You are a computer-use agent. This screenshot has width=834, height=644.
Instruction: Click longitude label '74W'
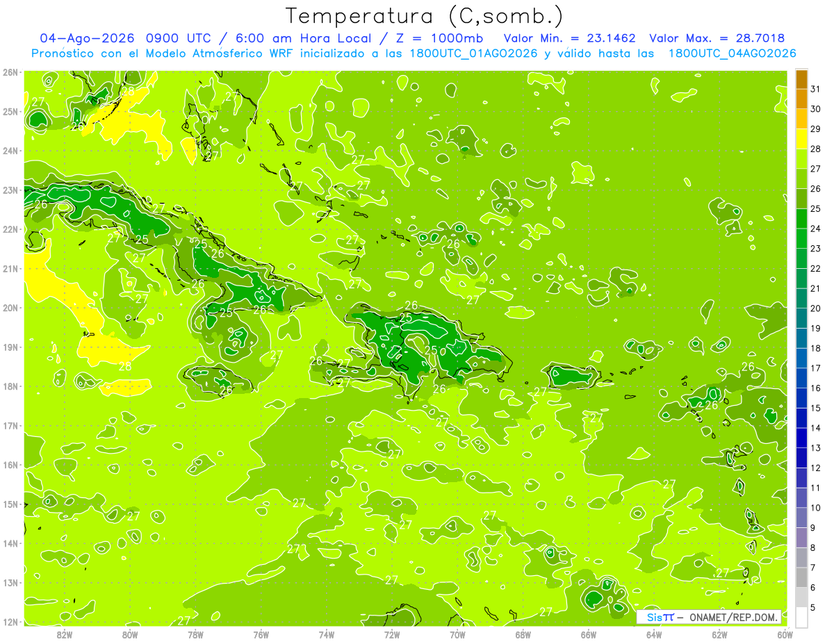(327, 634)
